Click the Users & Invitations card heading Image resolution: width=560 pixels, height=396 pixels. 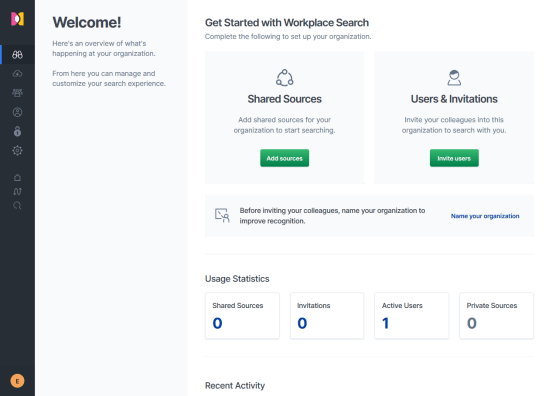click(454, 99)
